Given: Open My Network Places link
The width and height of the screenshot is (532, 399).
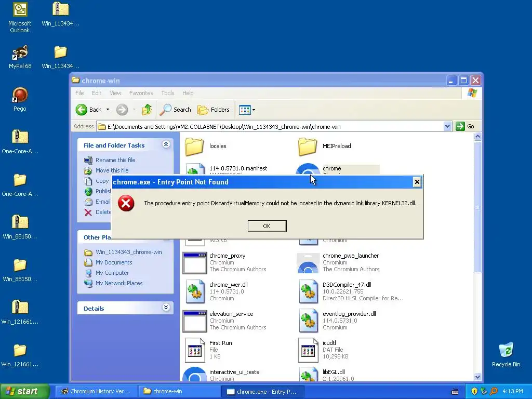Looking at the screenshot, I should [x=119, y=283].
